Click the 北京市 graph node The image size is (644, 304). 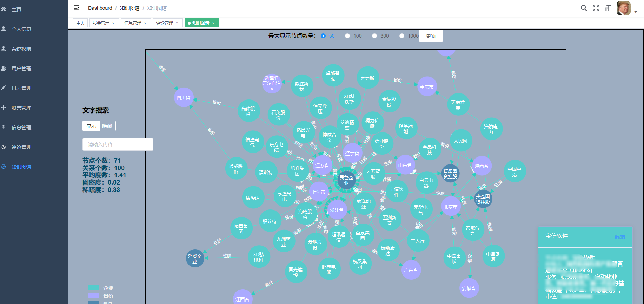(x=451, y=207)
